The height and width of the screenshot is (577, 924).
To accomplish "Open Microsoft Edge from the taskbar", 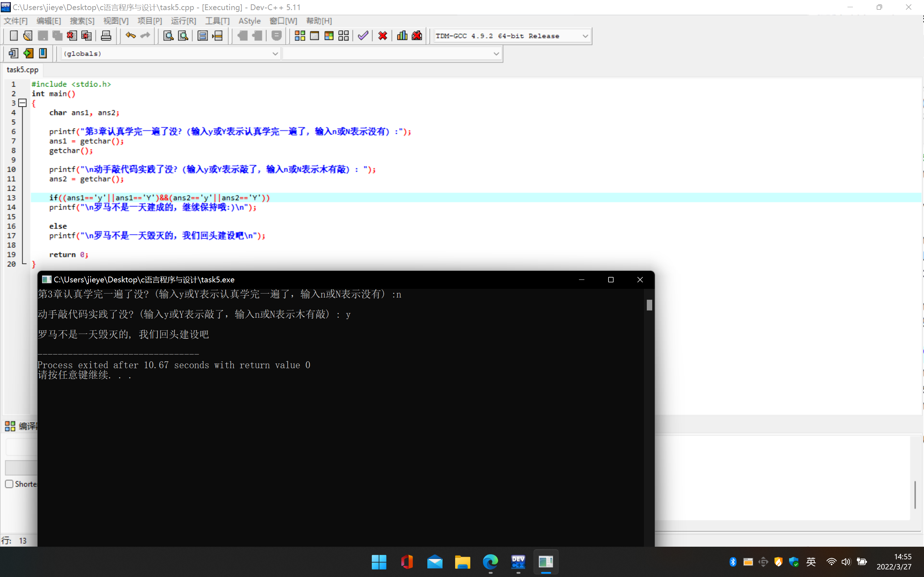I will point(490,562).
